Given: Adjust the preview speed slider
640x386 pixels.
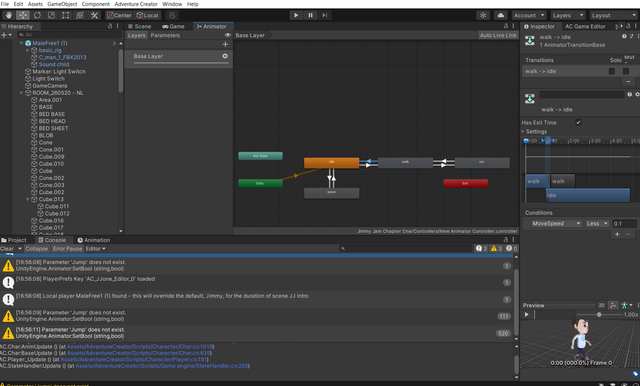Looking at the screenshot, I should coord(599,315).
